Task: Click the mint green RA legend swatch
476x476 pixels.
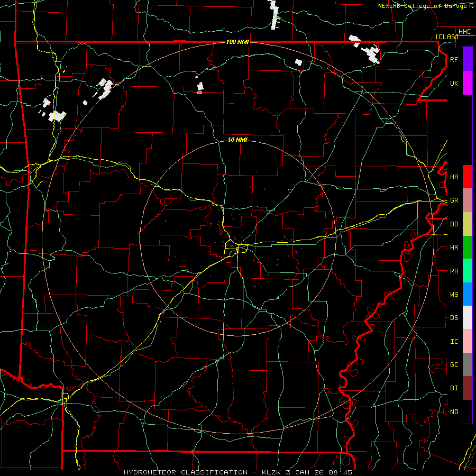Action: tap(467, 271)
